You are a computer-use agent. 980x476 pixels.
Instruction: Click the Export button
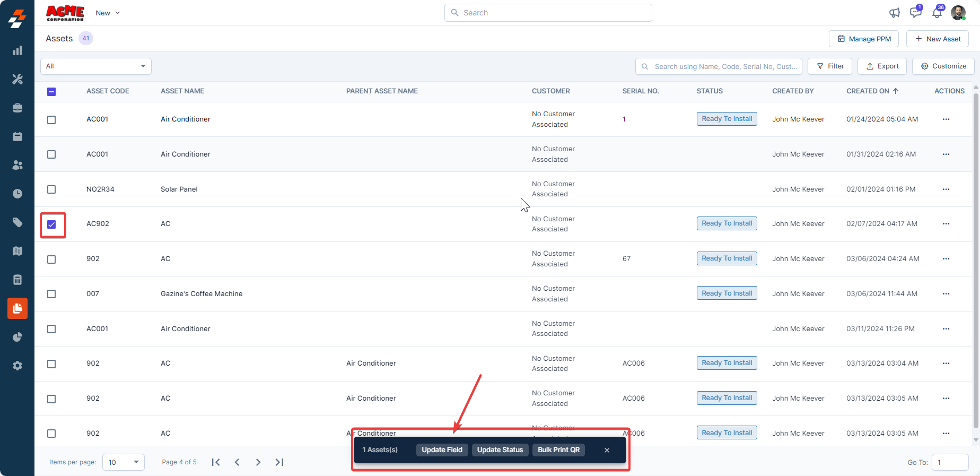[882, 66]
